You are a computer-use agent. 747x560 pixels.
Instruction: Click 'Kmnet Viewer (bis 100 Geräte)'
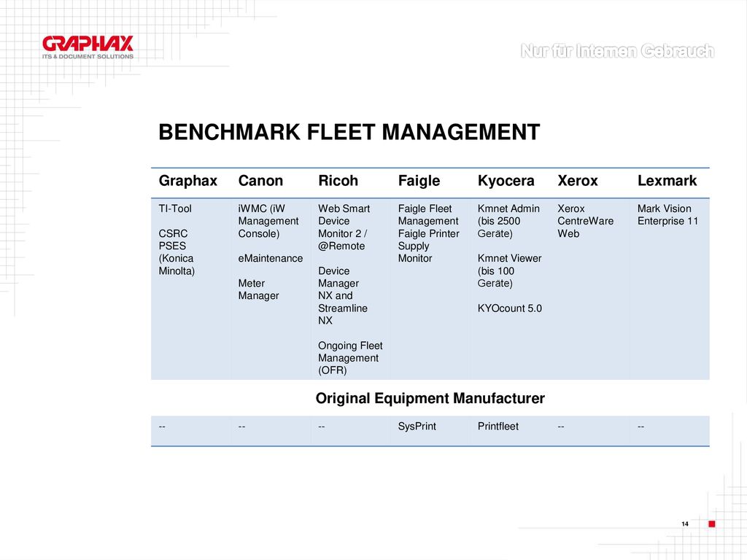click(x=509, y=271)
